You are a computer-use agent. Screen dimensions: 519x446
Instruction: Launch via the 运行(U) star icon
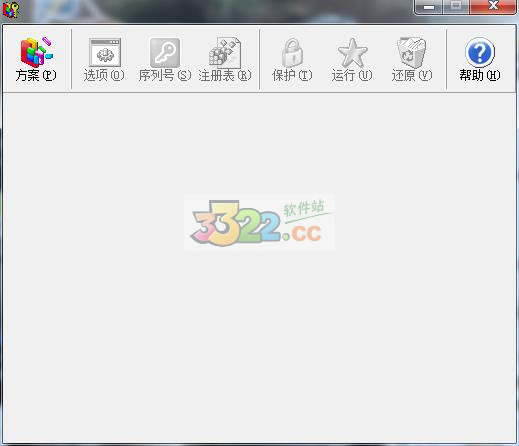point(352,52)
